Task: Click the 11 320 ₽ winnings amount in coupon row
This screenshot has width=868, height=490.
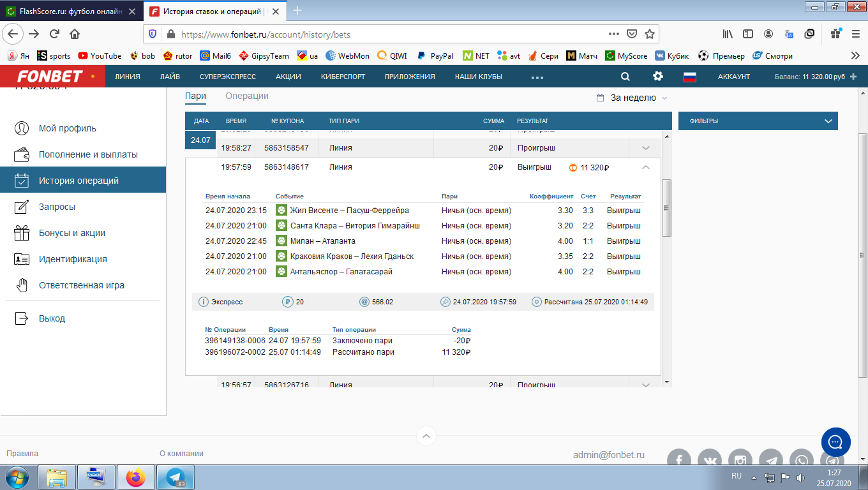Action: pos(594,168)
